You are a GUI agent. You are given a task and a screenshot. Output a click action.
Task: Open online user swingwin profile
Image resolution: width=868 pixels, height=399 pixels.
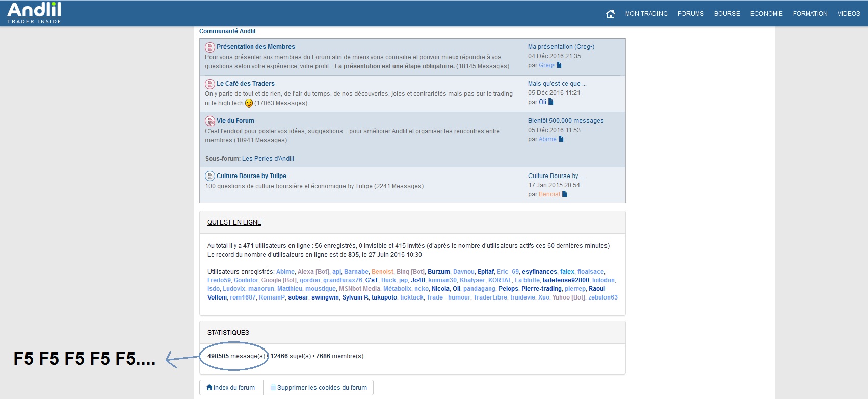(x=325, y=297)
